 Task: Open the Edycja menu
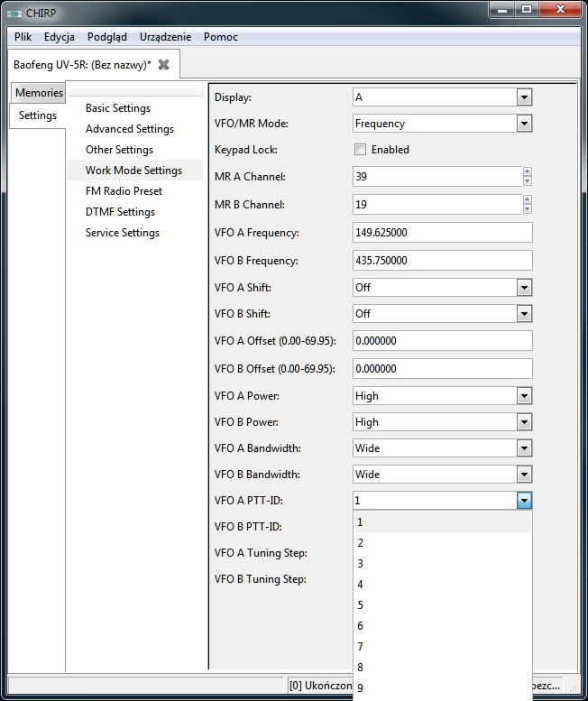tap(59, 37)
